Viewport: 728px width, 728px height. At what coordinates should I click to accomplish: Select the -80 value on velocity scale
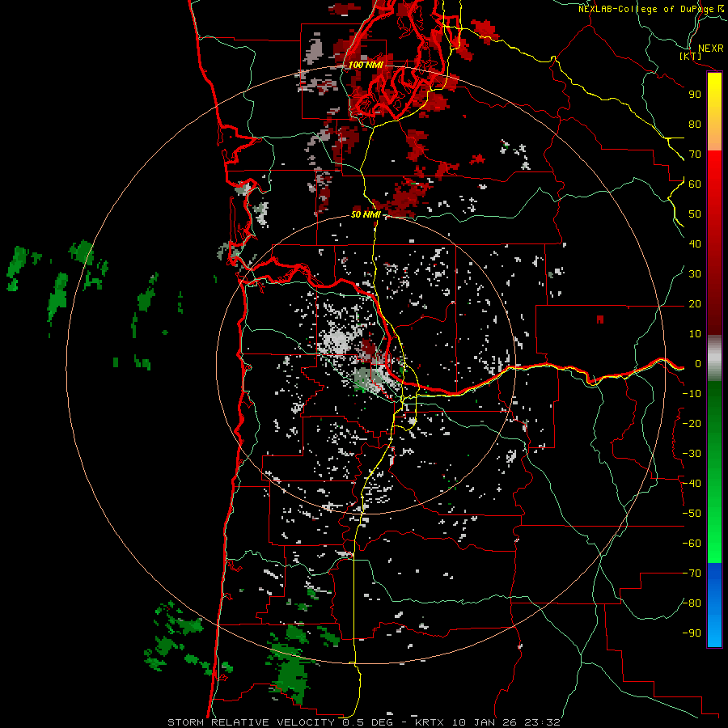click(692, 603)
